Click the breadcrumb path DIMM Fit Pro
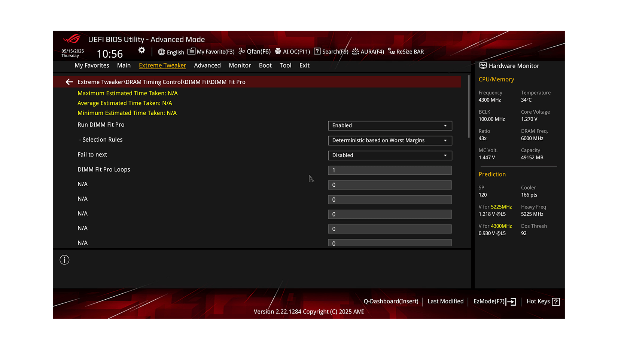This screenshot has width=618, height=364. [x=228, y=82]
